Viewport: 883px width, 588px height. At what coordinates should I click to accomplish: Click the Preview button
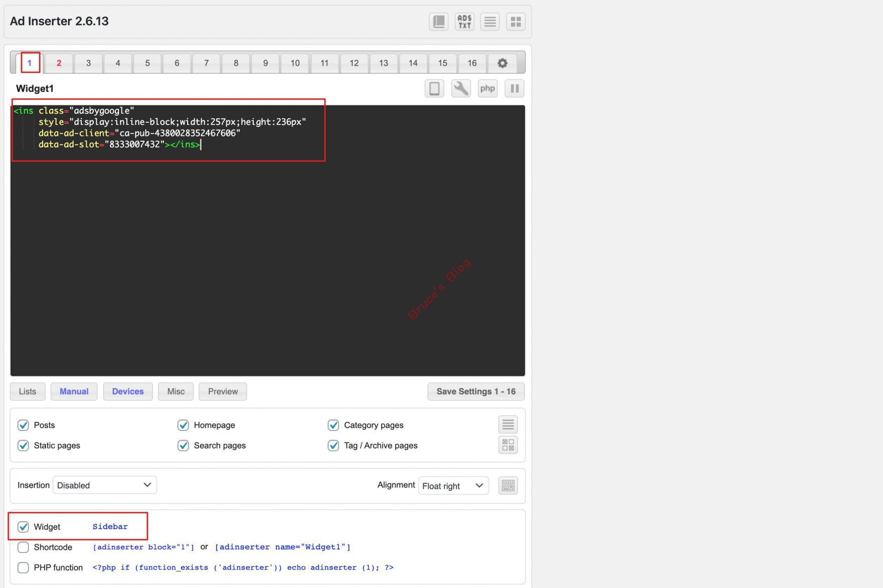point(223,391)
